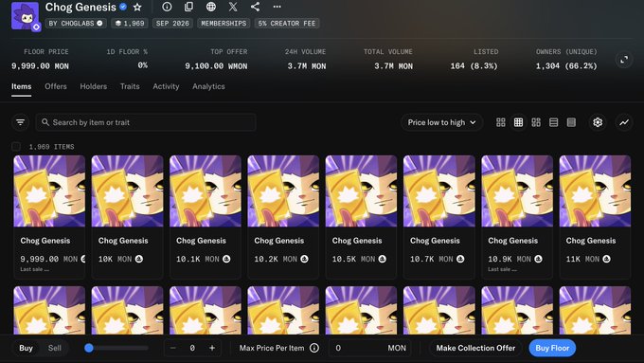Click the 164 (8.3%) listed value
The width and height of the screenshot is (644, 363).
474,66
